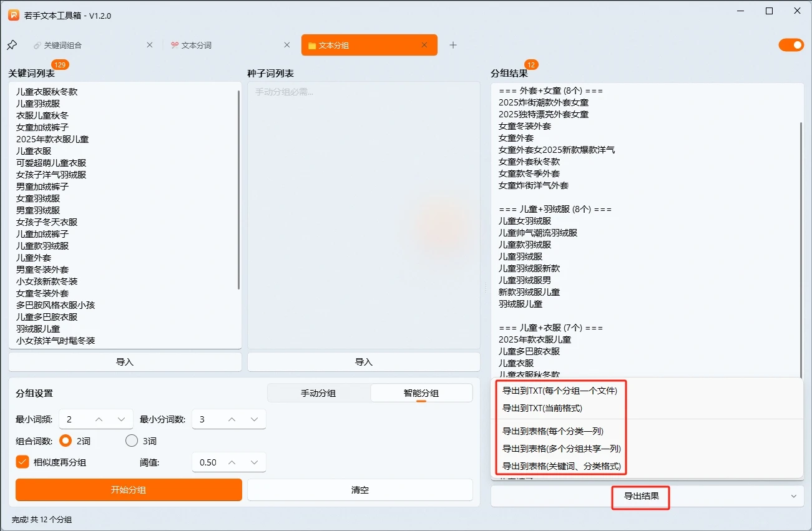The width and height of the screenshot is (812, 531).
Task: Click the 开始分组 button
Action: pos(128,490)
